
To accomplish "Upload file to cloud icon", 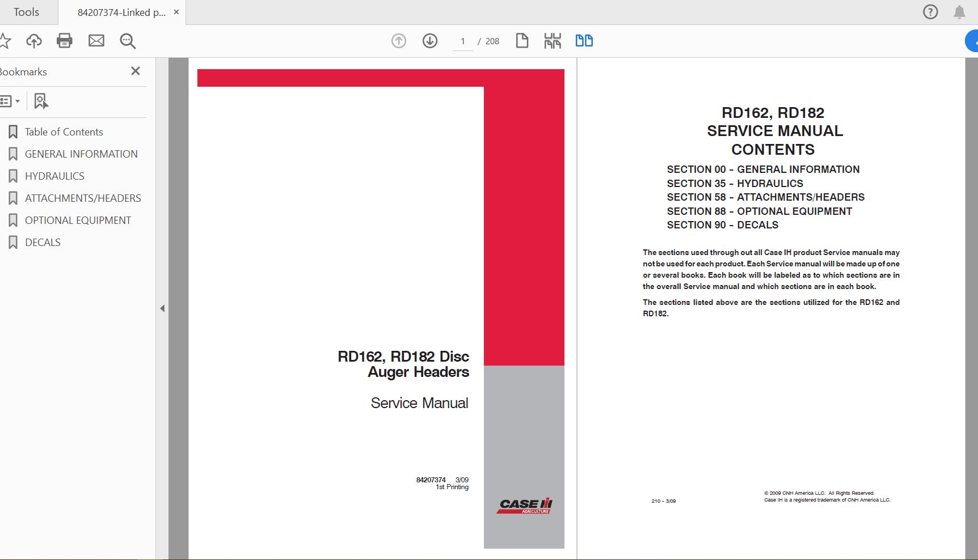I will pyautogui.click(x=34, y=40).
